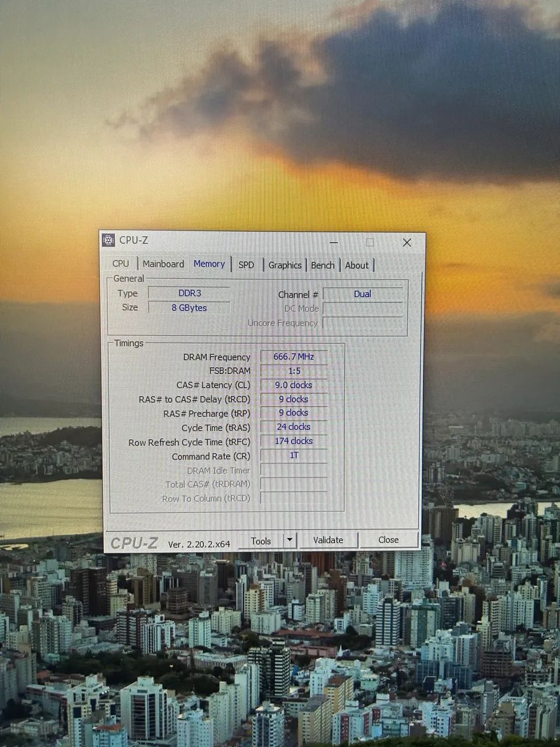Close CPU-Z with title bar X
The image size is (560, 747).
[407, 242]
